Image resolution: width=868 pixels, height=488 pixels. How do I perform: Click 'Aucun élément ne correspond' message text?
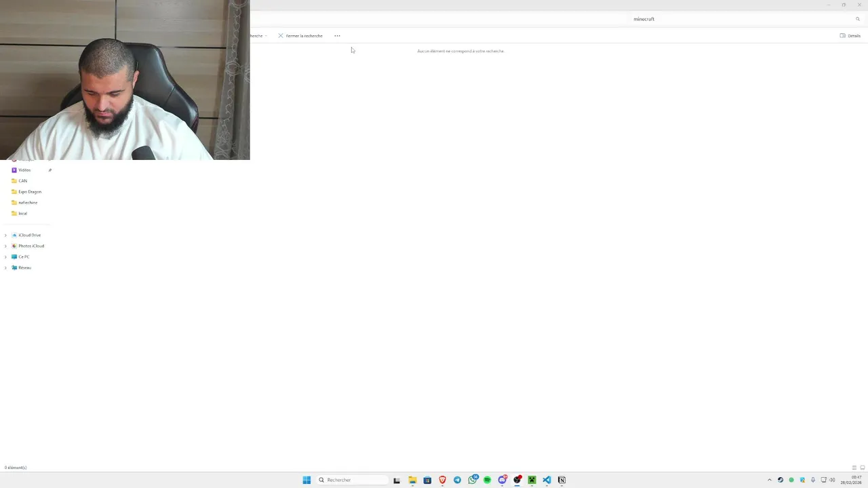(460, 51)
